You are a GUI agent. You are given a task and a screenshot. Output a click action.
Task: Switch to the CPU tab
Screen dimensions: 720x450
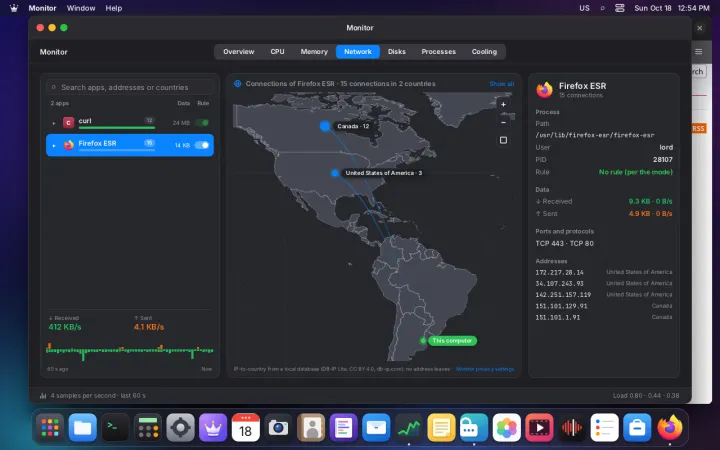[x=277, y=51]
